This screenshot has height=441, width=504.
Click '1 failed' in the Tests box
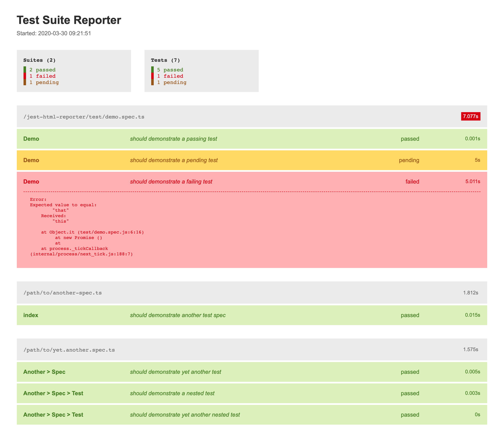coord(170,76)
